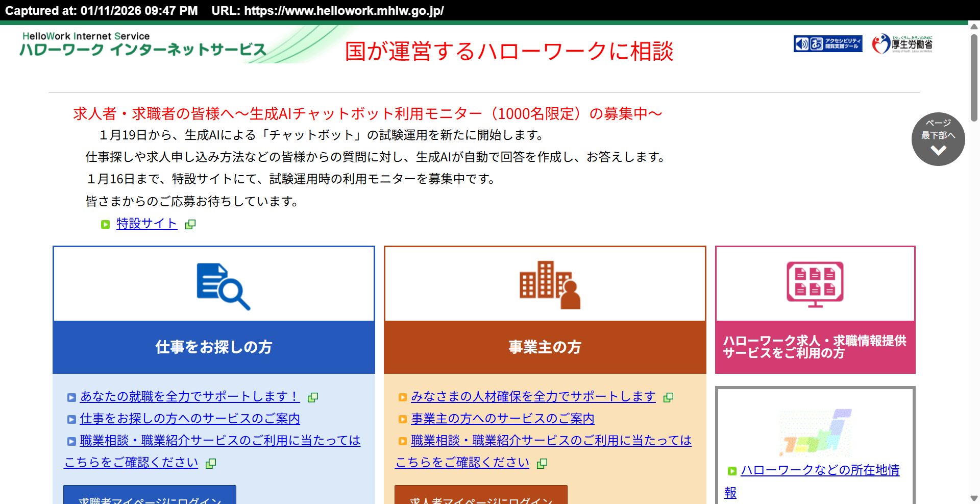The width and height of the screenshot is (980, 504).
Task: Open あなたの就職を全力でサポートします！ link
Action: click(x=190, y=396)
